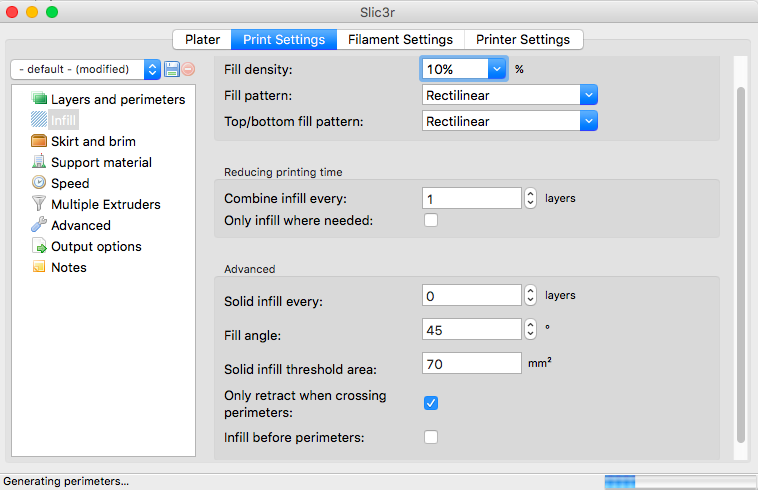Select the Advanced wrench icon
The image size is (758, 490).
point(39,225)
